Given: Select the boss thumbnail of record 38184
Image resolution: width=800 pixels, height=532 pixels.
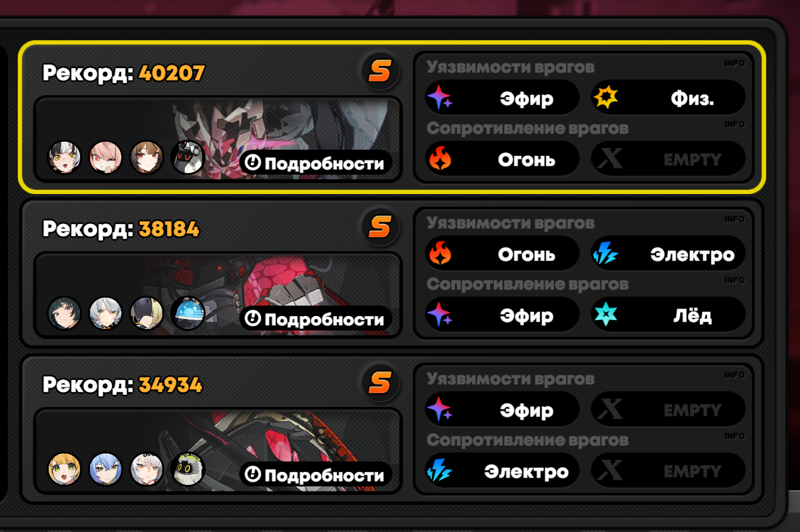Looking at the screenshot, I should coord(218,295).
